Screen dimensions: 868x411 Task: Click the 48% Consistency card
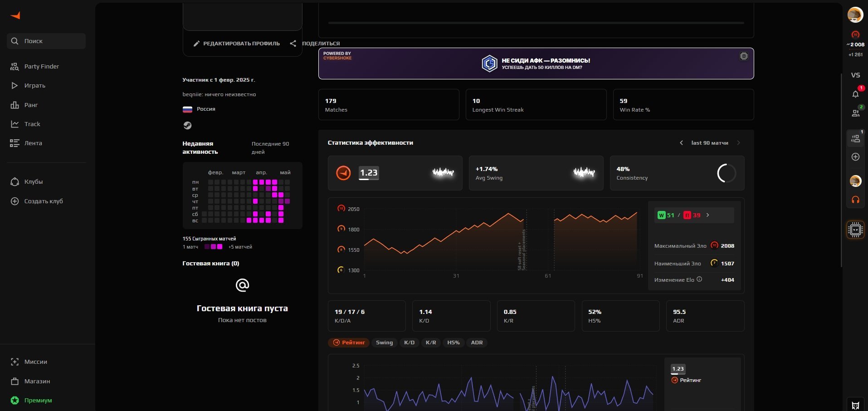(x=677, y=173)
